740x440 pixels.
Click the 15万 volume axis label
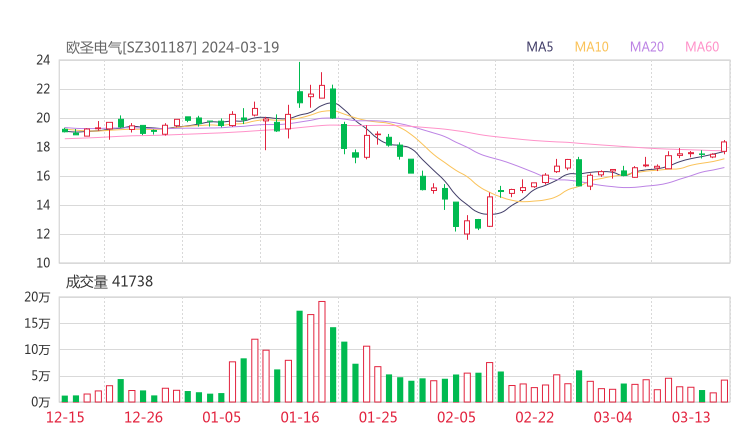pyautogui.click(x=37, y=323)
